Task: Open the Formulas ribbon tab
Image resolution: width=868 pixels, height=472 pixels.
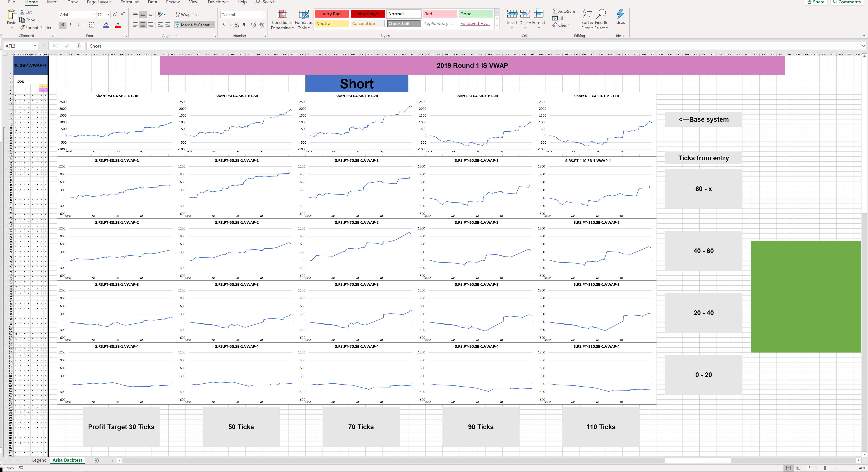Action: click(129, 2)
